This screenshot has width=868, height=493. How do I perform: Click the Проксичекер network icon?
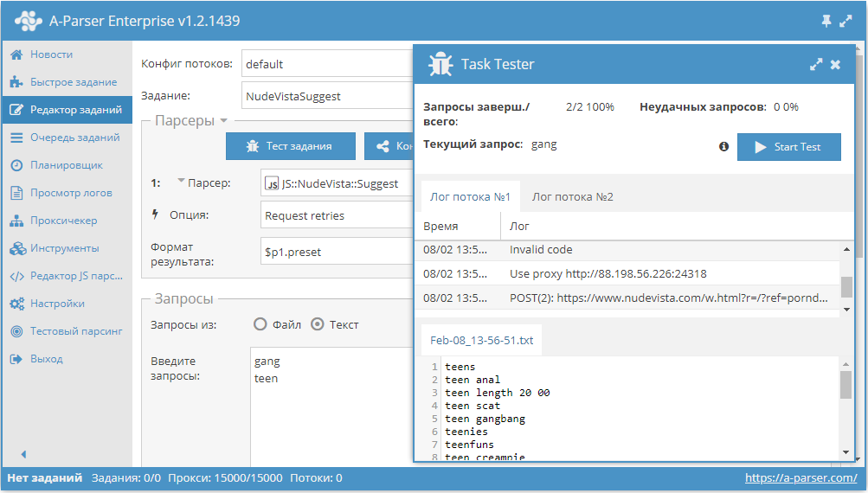(x=16, y=221)
